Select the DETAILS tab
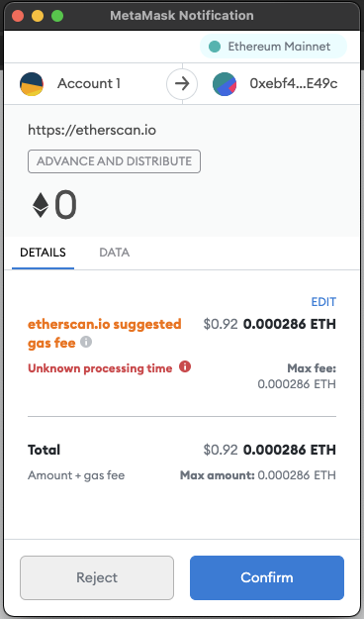The image size is (364, 619). [x=43, y=253]
